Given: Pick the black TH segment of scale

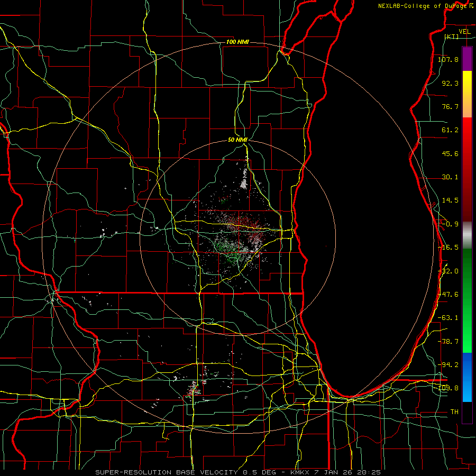Looking at the screenshot, I should 467,412.
